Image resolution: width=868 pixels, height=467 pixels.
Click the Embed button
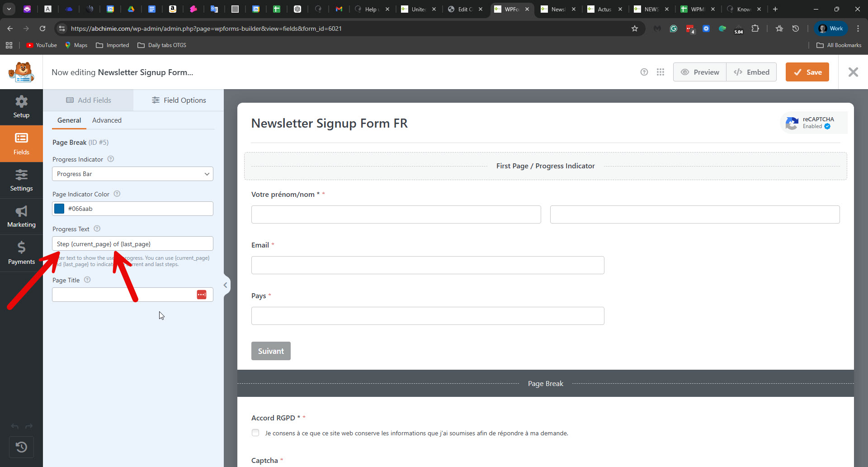(x=751, y=72)
